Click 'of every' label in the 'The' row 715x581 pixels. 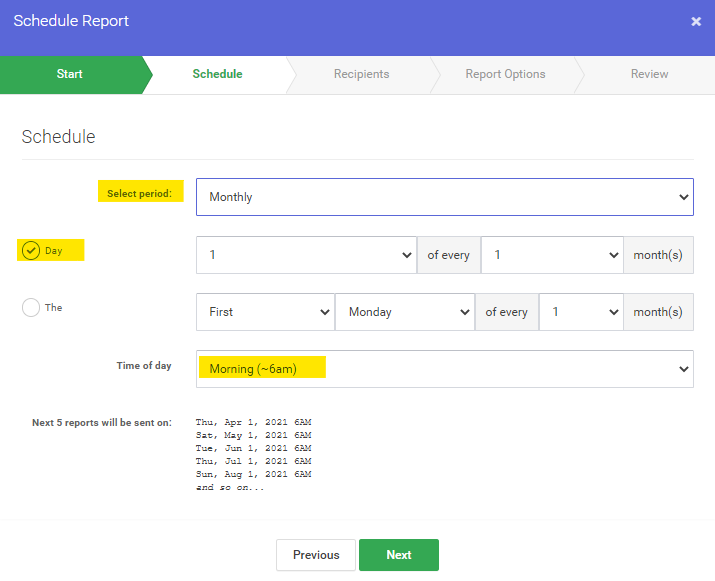click(x=507, y=312)
